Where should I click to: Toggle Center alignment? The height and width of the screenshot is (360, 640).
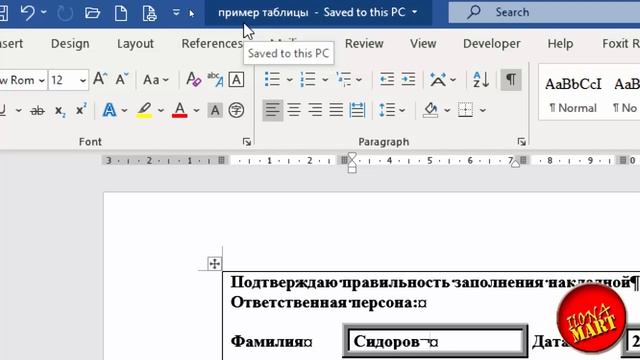(294, 110)
